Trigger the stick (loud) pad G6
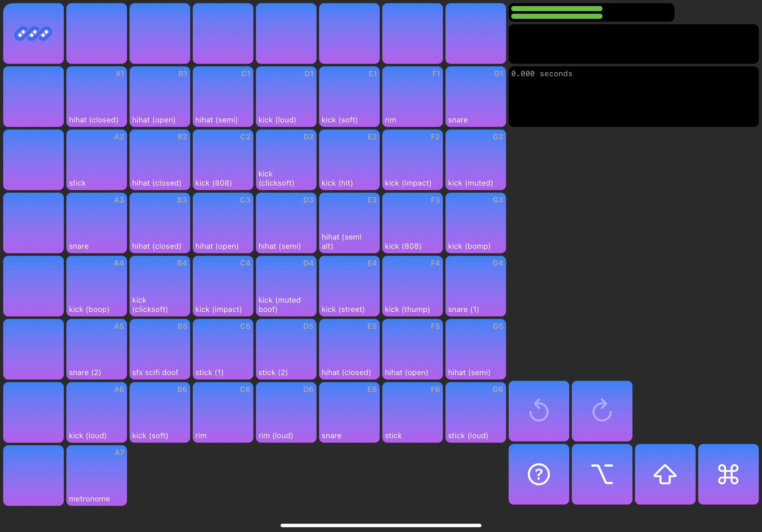This screenshot has height=532, width=762. [475, 412]
